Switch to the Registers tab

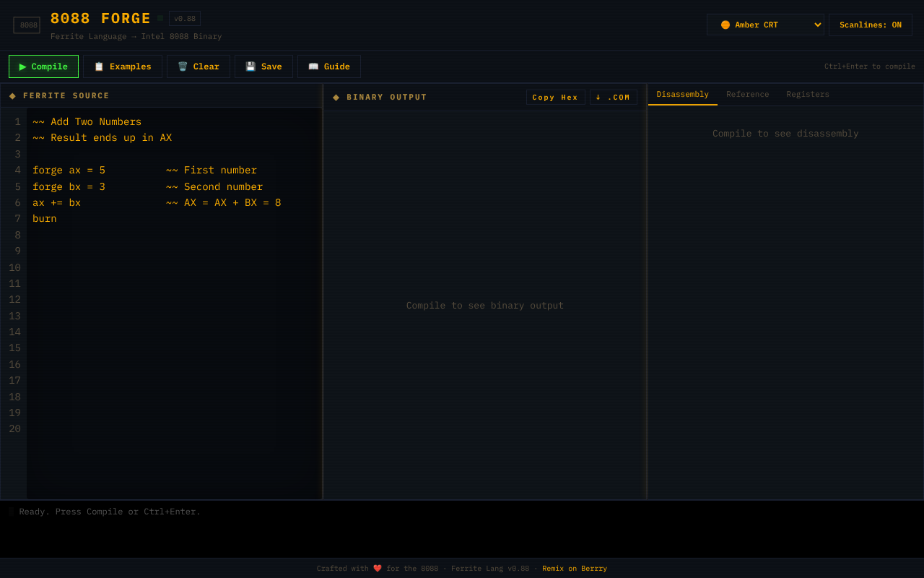point(808,95)
